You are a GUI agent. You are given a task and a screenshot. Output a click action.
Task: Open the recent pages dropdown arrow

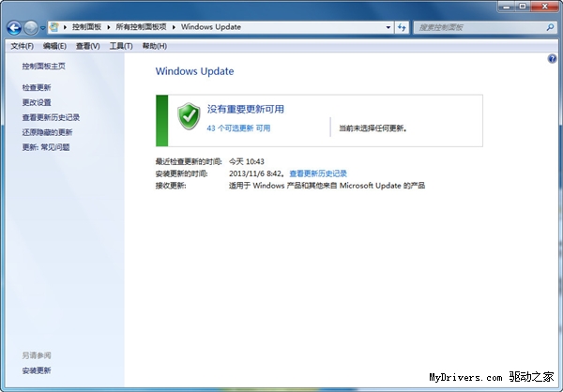[x=43, y=27]
